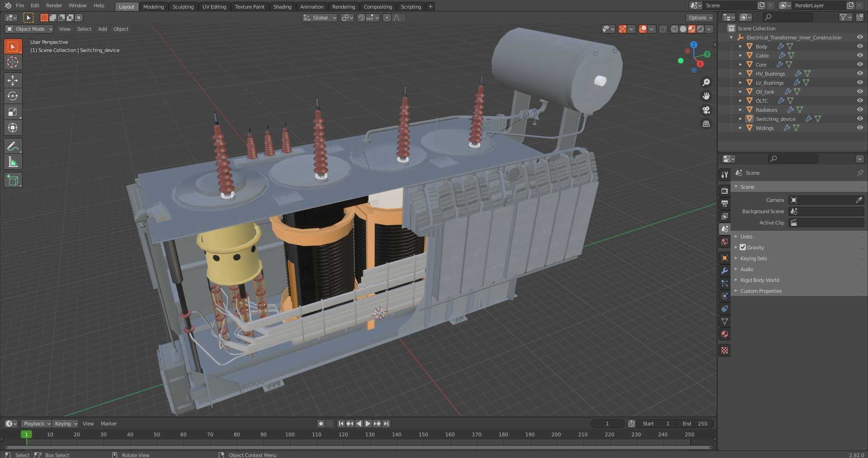Click the current frame marker 1
Viewport: 868px width, 458px height.
coord(26,434)
